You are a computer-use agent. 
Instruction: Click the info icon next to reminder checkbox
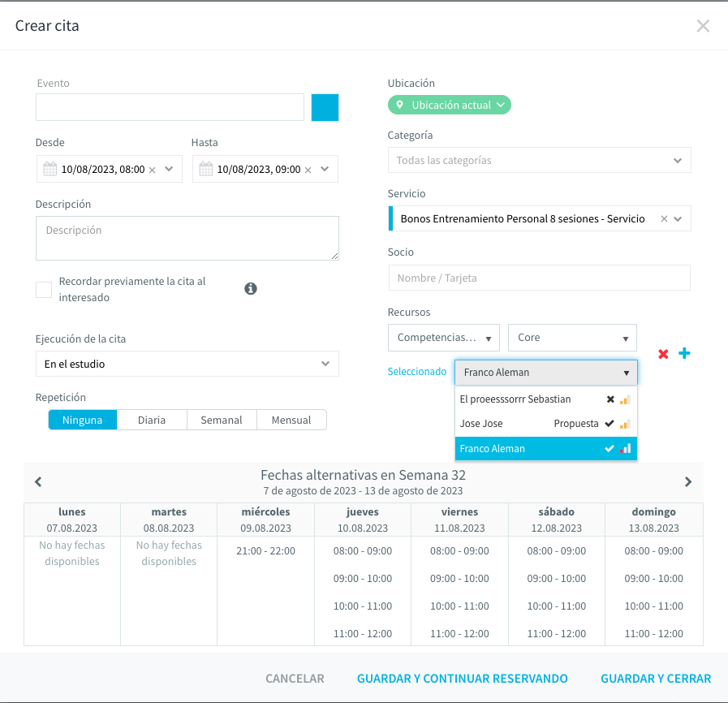pyautogui.click(x=251, y=289)
